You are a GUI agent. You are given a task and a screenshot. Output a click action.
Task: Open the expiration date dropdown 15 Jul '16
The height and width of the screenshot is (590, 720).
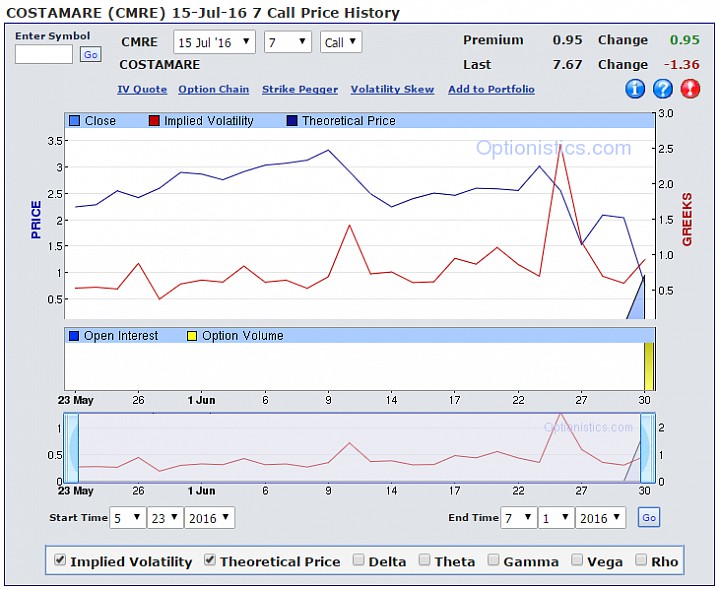(x=214, y=42)
